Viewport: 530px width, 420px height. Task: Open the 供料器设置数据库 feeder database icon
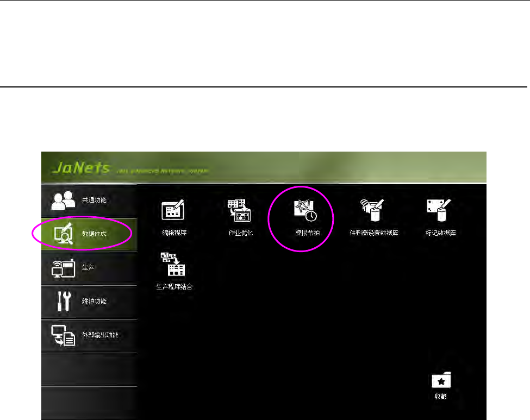[x=372, y=210]
